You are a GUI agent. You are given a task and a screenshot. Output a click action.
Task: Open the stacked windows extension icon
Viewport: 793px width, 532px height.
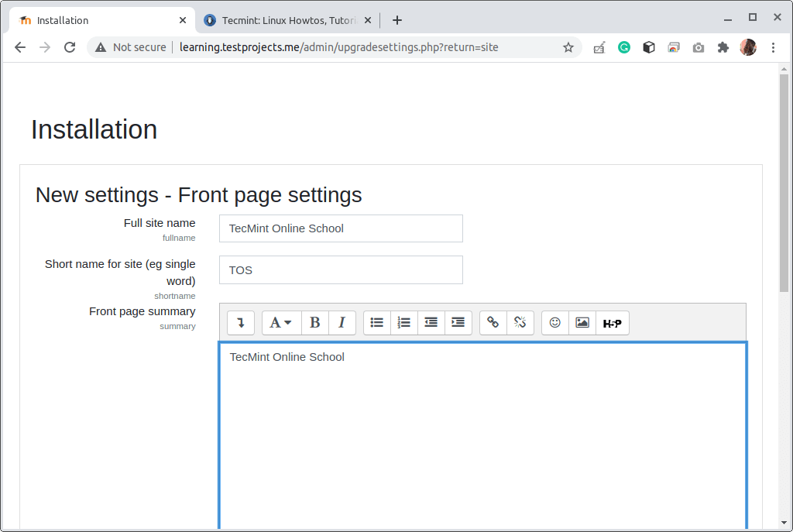(674, 47)
